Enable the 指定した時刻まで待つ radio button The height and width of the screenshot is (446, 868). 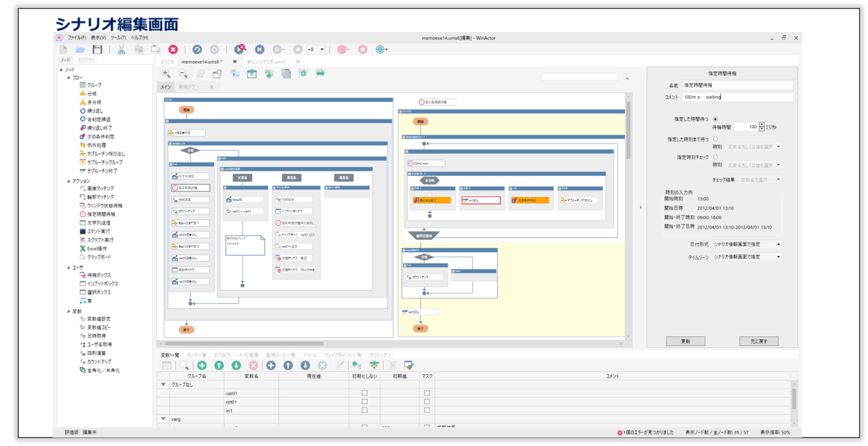[715, 138]
